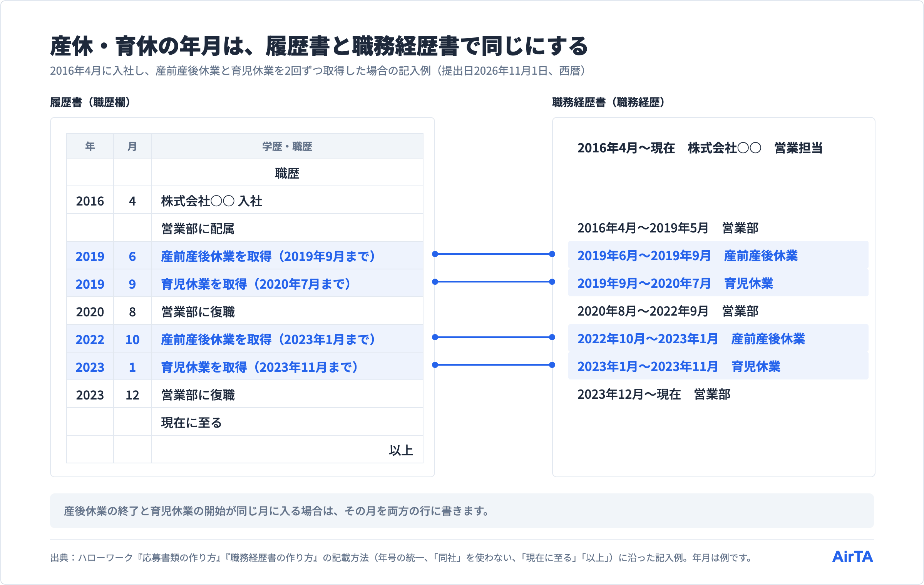Click 産前産後休業を取得（2019年9月まで）

pyautogui.click(x=268, y=256)
